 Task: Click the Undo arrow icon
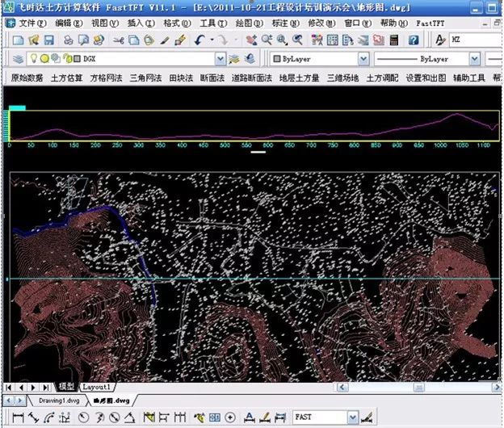[199, 40]
